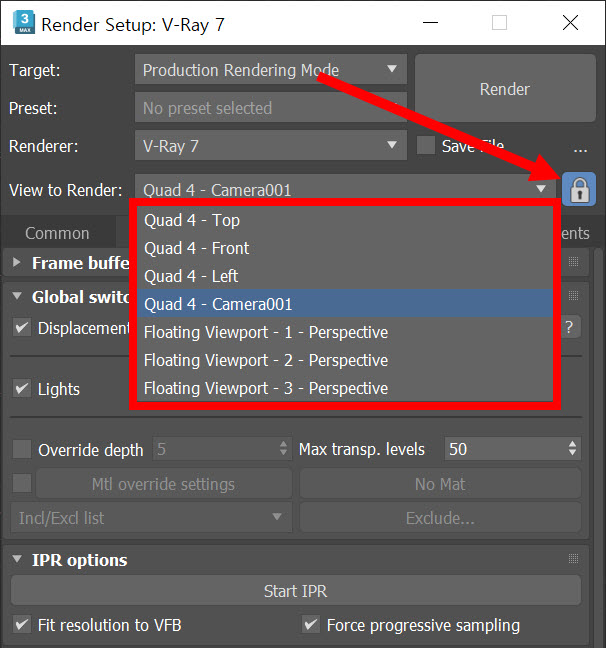The width and height of the screenshot is (606, 648).
Task: Toggle the Lights checkbox
Action: click(21, 388)
